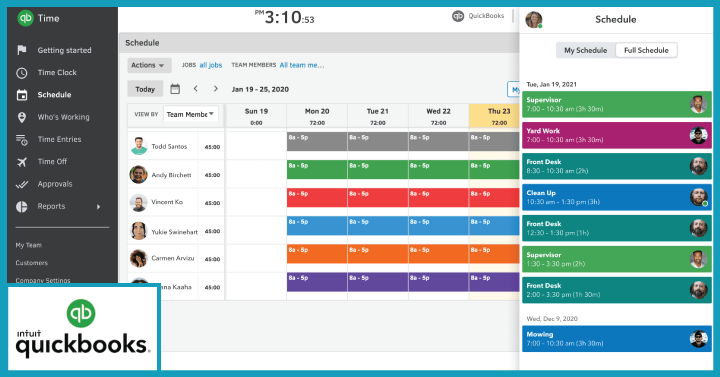
Task: Open the Front Desk 2:00 - 3:30 pm shift card
Action: click(617, 290)
